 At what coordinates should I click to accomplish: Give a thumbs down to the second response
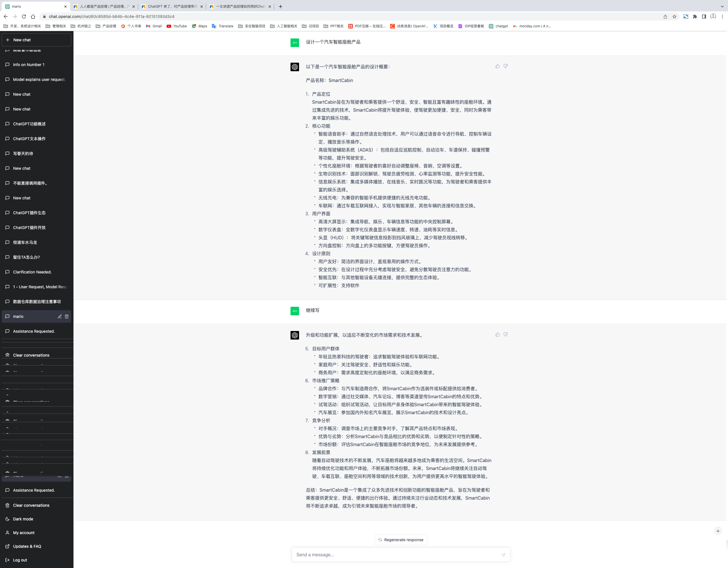(506, 334)
